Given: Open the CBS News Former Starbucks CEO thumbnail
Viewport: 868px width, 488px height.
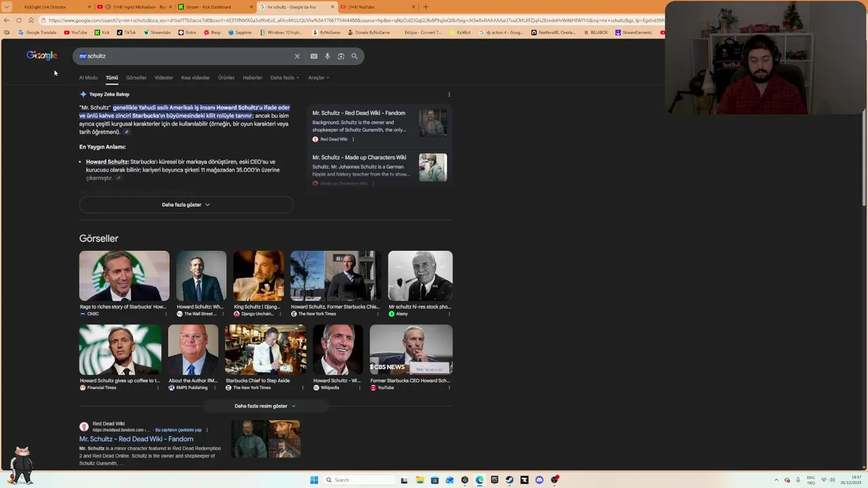Looking at the screenshot, I should pyautogui.click(x=411, y=349).
